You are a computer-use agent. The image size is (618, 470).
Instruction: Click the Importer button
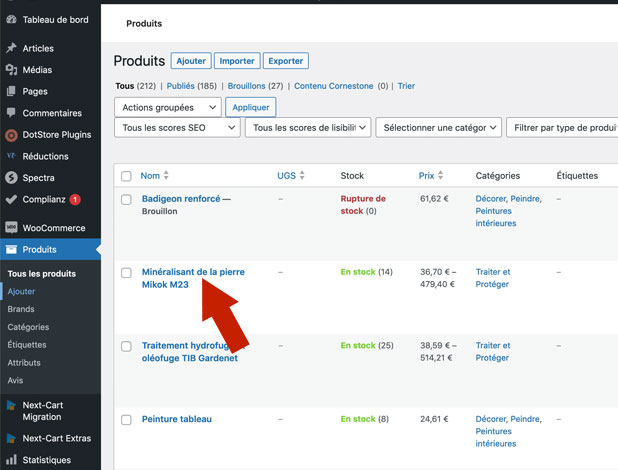pyautogui.click(x=237, y=61)
